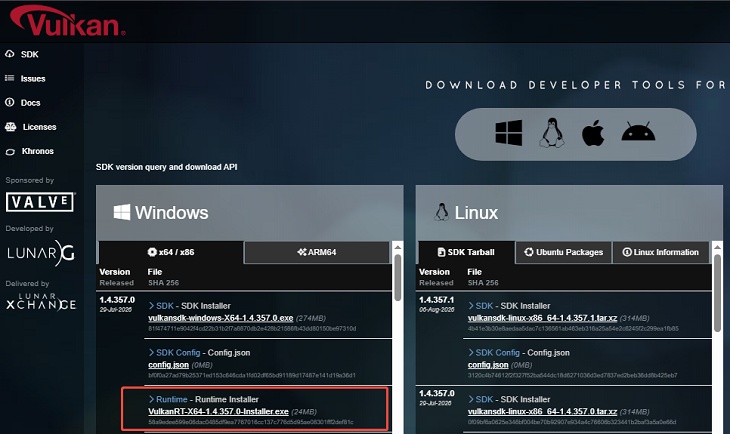
Task: Expand Windows SDK - SDK Installer 1.4.357.0 entry
Action: (x=189, y=306)
